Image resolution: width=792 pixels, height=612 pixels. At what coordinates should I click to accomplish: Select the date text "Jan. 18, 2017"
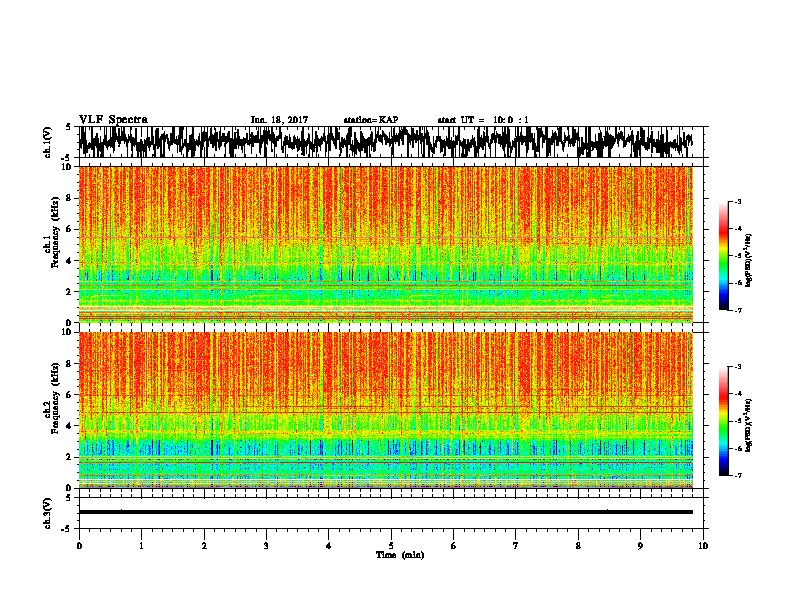coord(279,120)
